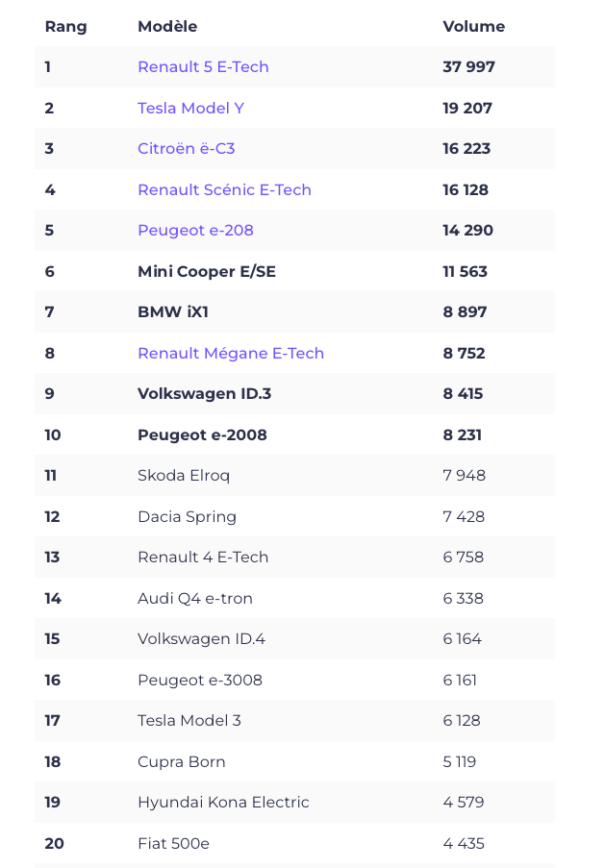
Task: Click the Fiat 500e model name
Action: [173, 843]
